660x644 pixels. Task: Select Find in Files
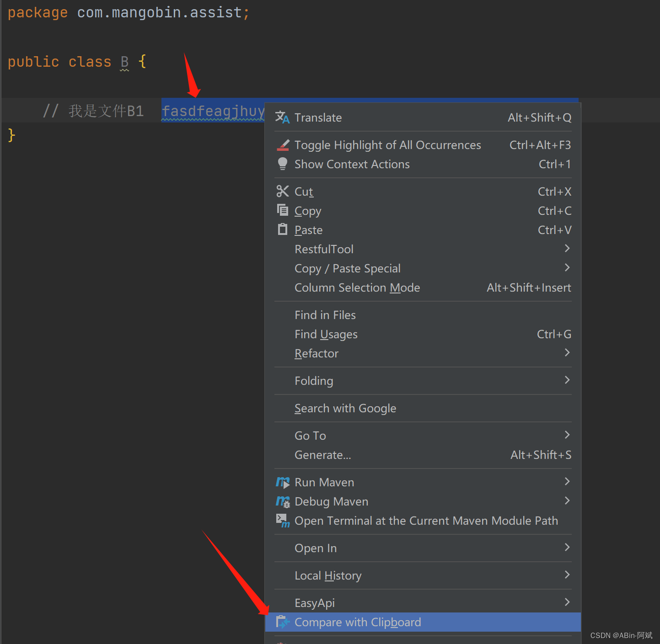point(423,315)
